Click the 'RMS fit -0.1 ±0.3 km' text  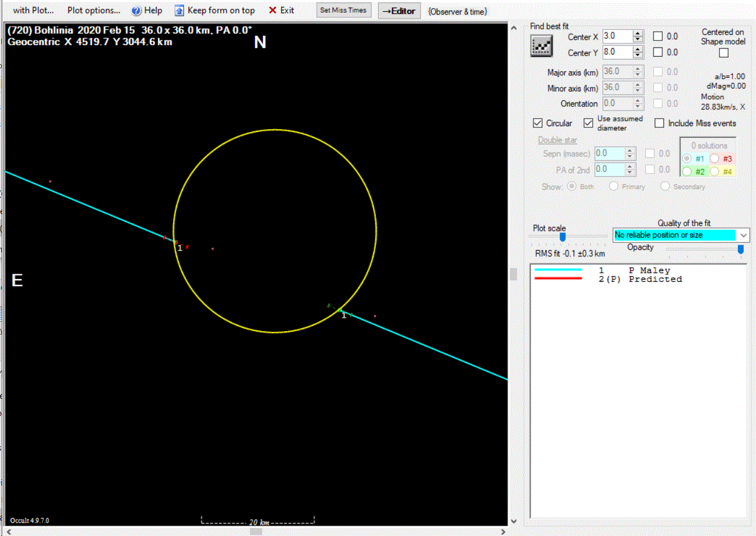570,254
